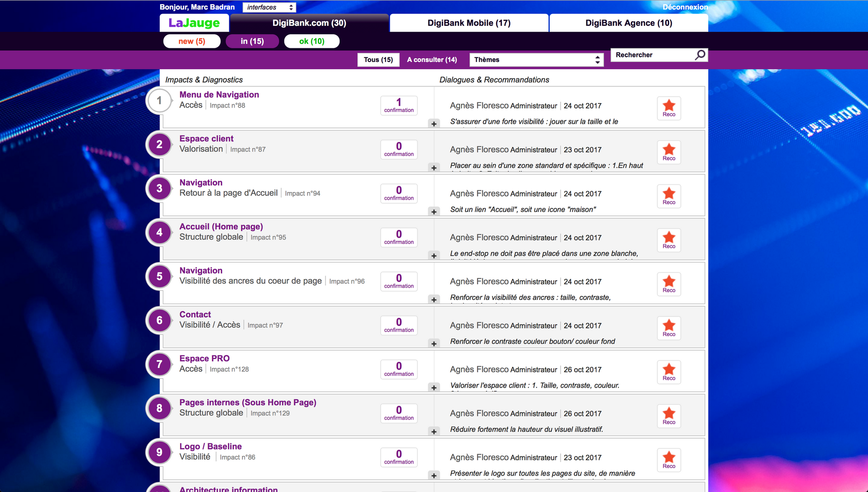Select the A consulter (14) filter
The image size is (868, 492).
coord(432,60)
